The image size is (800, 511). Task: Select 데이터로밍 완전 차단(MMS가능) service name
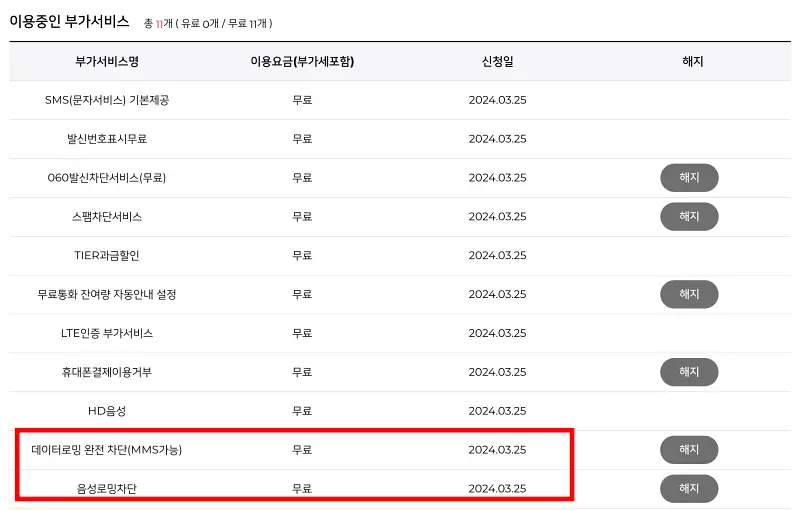[107, 450]
